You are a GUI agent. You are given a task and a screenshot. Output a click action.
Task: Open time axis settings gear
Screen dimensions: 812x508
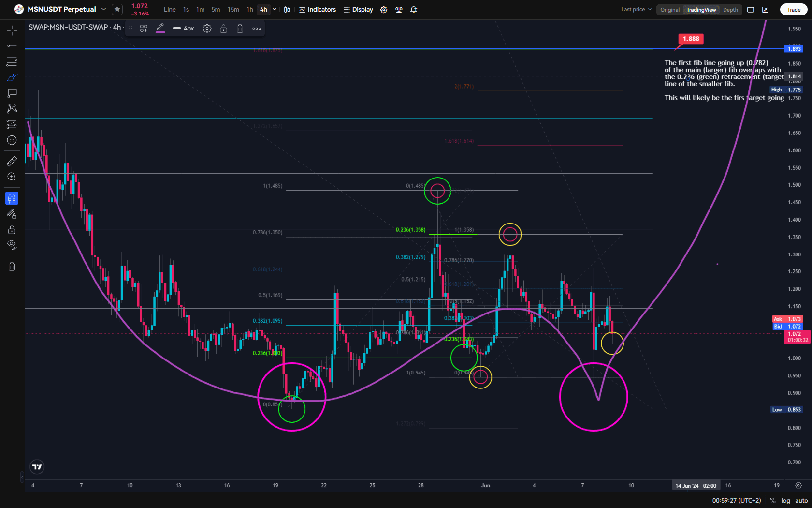click(x=798, y=485)
